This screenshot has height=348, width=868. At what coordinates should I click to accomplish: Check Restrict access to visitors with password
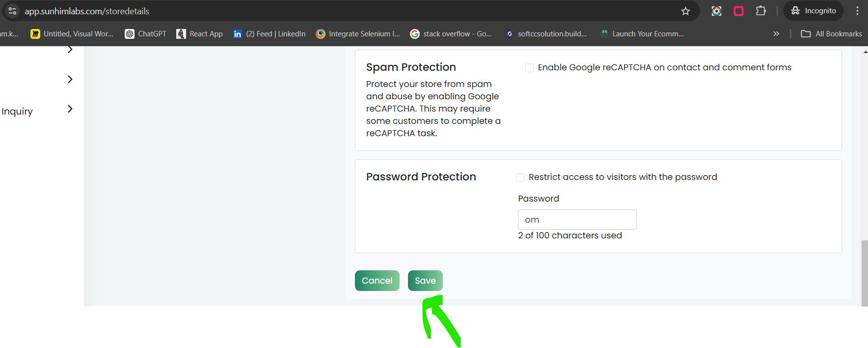click(520, 177)
